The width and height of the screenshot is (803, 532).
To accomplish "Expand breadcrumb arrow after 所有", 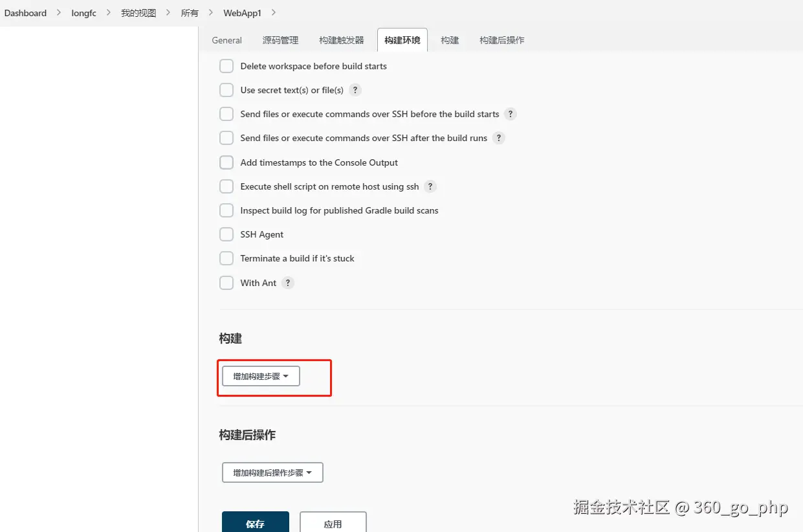I will [211, 13].
